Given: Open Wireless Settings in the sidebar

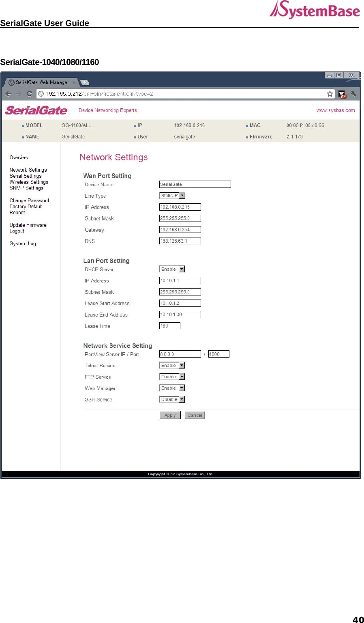Looking at the screenshot, I should (x=29, y=182).
